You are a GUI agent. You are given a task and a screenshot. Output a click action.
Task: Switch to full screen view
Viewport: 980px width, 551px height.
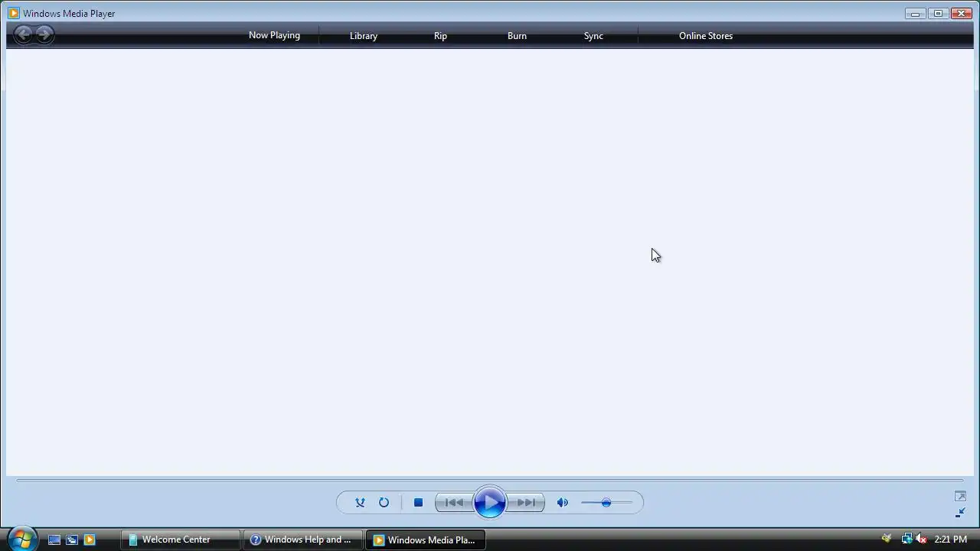click(x=960, y=497)
